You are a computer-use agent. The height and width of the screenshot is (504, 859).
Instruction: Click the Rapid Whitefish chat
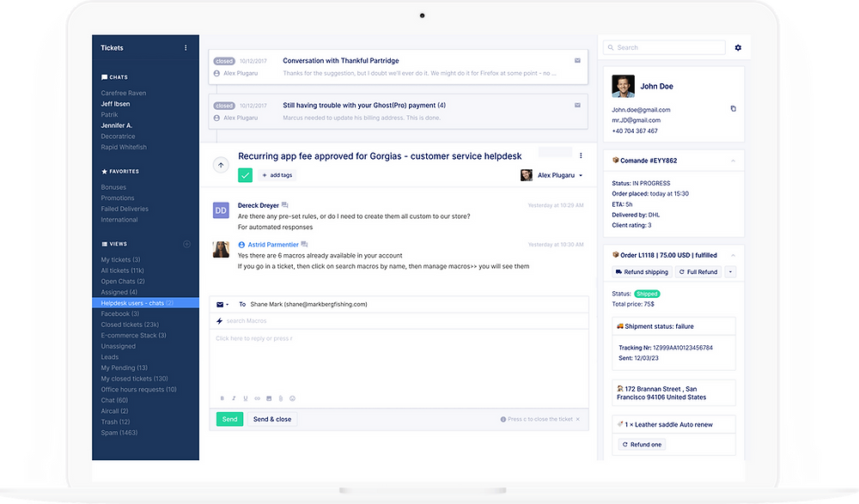click(x=124, y=147)
